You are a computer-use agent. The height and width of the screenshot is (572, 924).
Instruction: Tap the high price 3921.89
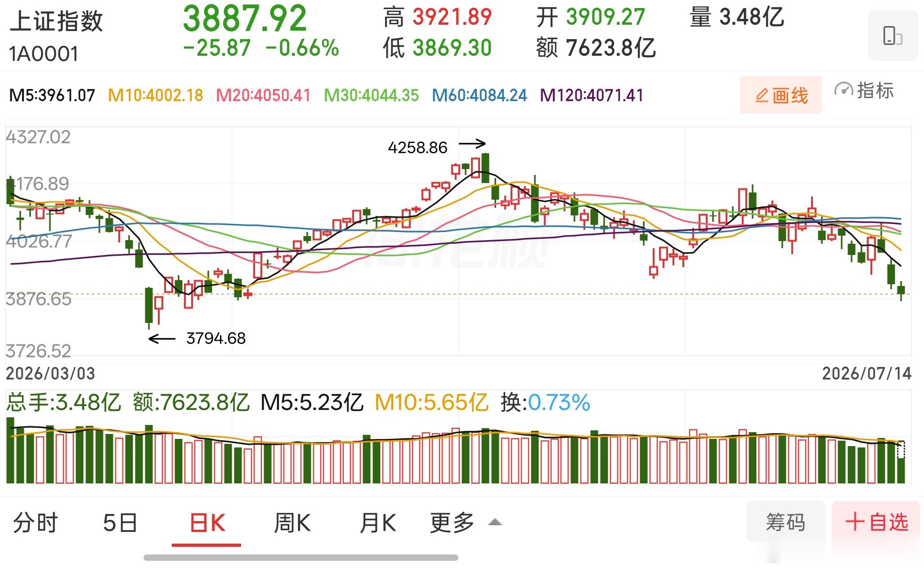[453, 17]
